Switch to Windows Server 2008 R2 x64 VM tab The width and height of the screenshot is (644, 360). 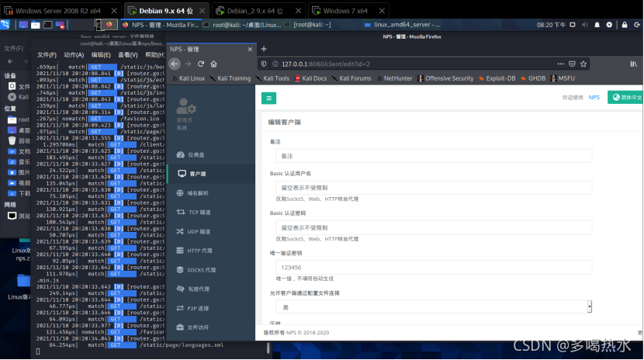58,11
